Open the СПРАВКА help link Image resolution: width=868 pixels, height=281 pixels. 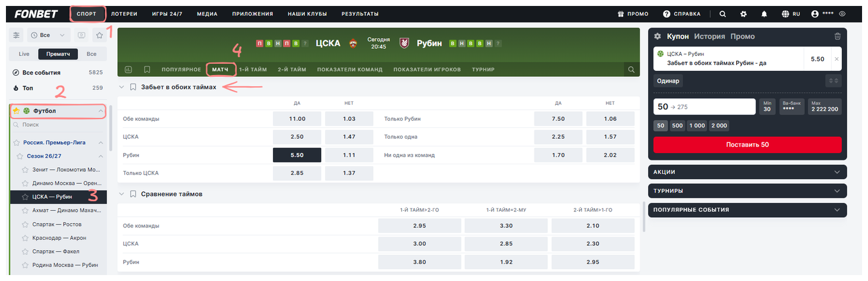tap(681, 14)
